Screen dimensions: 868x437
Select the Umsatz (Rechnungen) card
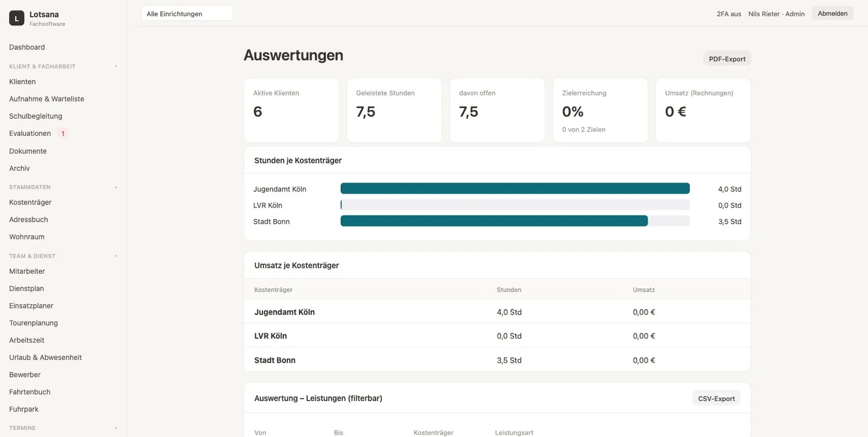[703, 111]
